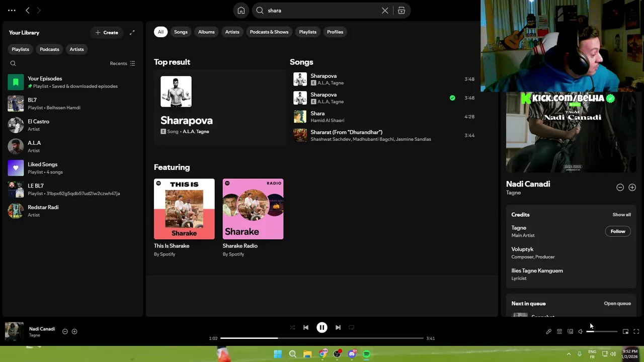Open the three-dots app menu
This screenshot has height=362, width=644.
click(12, 10)
